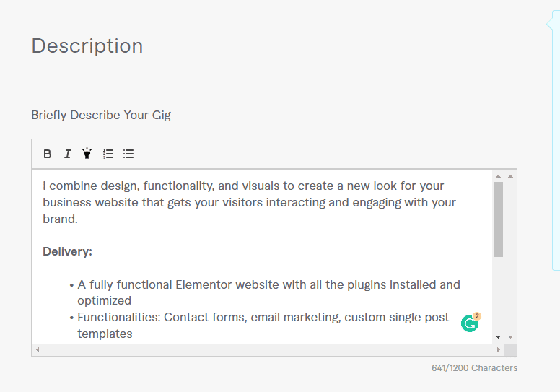
Task: Click the description scrollbar's up arrow
Action: (x=498, y=175)
